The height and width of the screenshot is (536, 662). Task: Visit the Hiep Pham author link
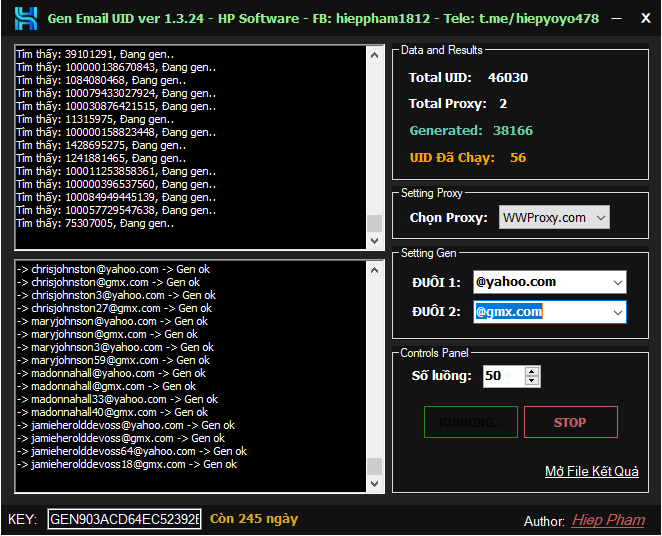pos(608,520)
